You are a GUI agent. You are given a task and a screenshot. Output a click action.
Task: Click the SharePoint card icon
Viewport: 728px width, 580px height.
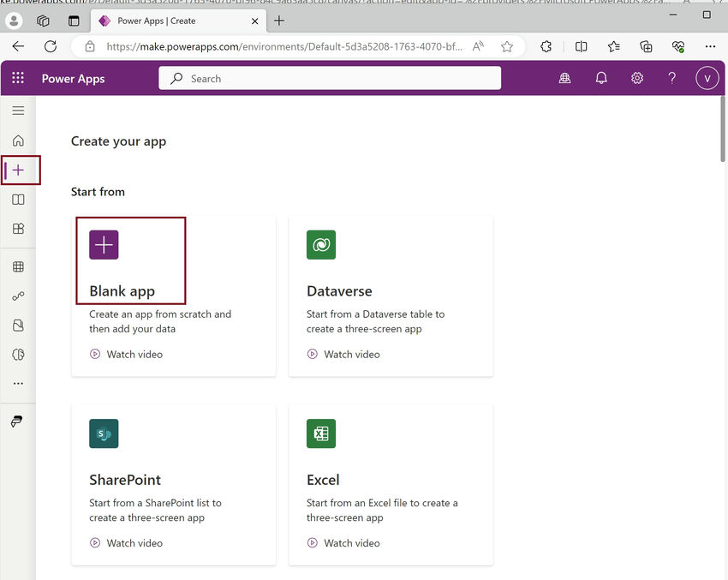tap(104, 434)
